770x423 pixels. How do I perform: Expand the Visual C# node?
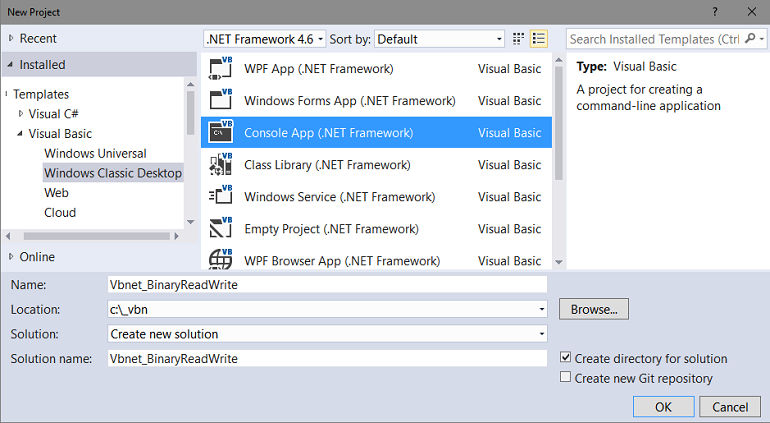(21, 113)
